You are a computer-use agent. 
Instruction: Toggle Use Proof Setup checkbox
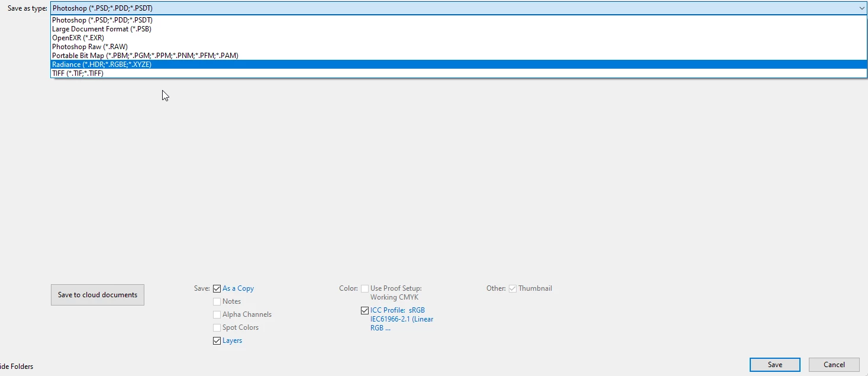[364, 289]
